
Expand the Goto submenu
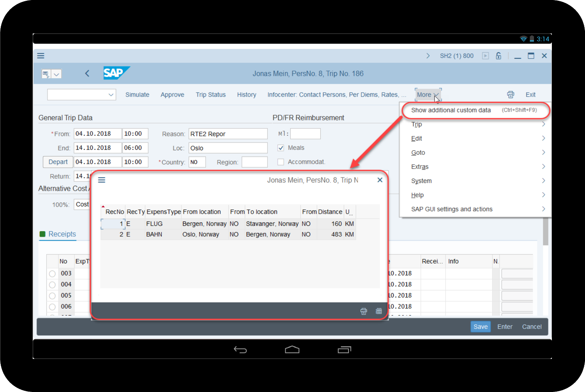click(477, 153)
